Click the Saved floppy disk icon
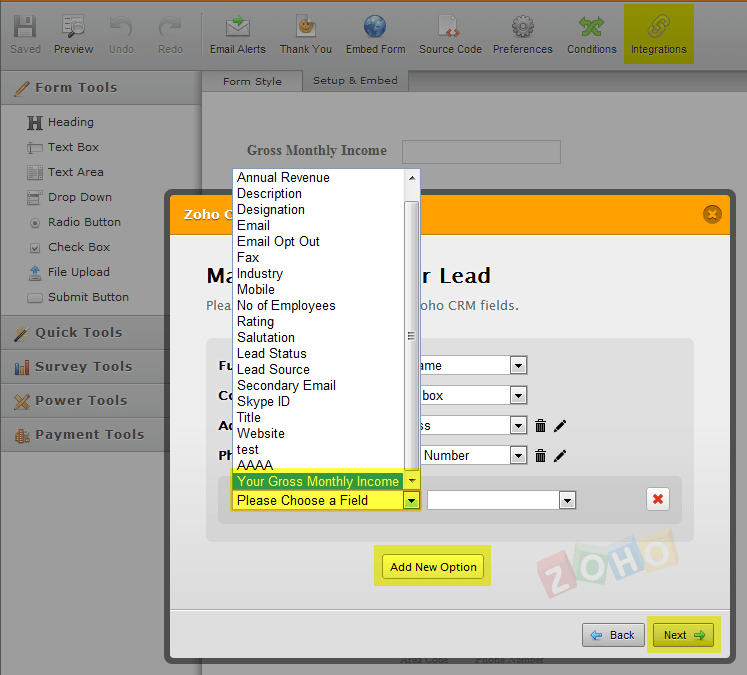Viewport: 747px width, 675px height. [x=25, y=26]
